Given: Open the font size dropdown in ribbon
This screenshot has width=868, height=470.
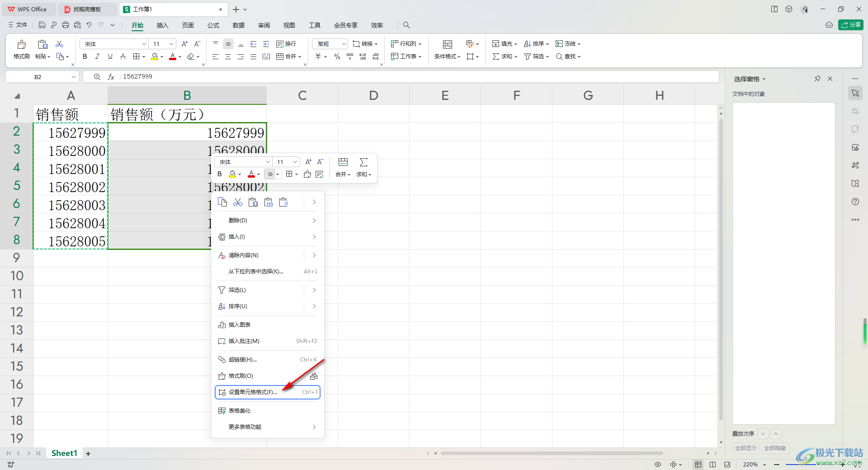Looking at the screenshot, I should [x=171, y=44].
